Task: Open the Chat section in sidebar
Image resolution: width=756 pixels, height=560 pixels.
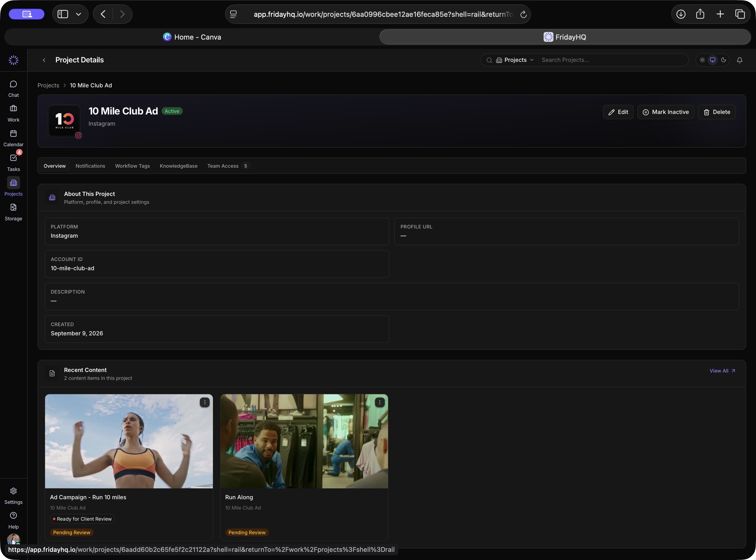Action: (x=13, y=89)
